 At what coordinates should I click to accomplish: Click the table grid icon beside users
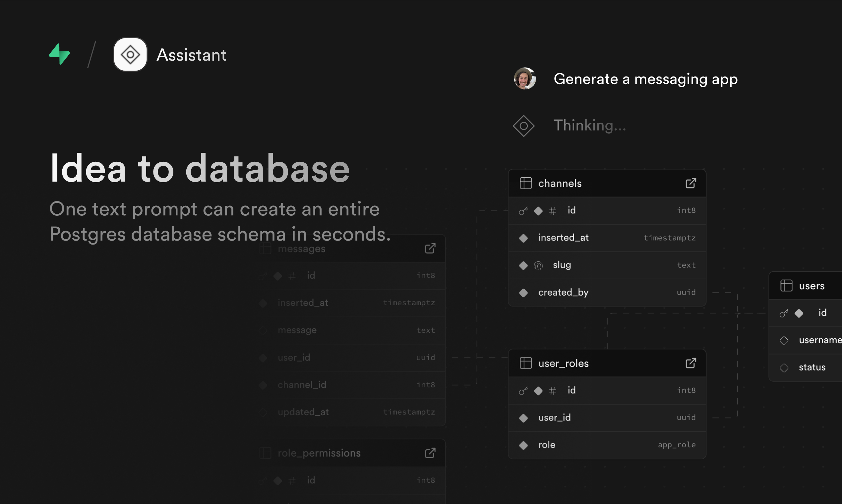[786, 286]
